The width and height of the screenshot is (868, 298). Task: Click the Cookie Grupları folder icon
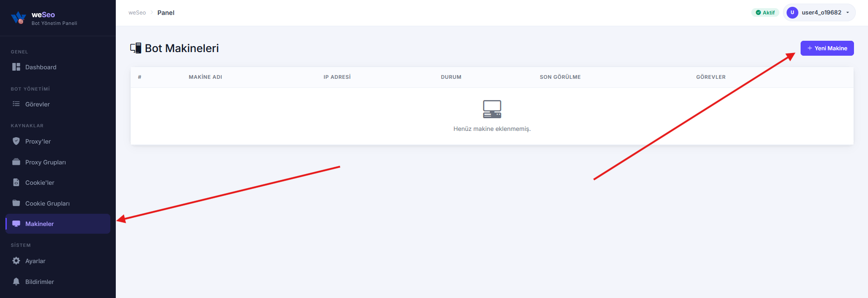point(16,203)
